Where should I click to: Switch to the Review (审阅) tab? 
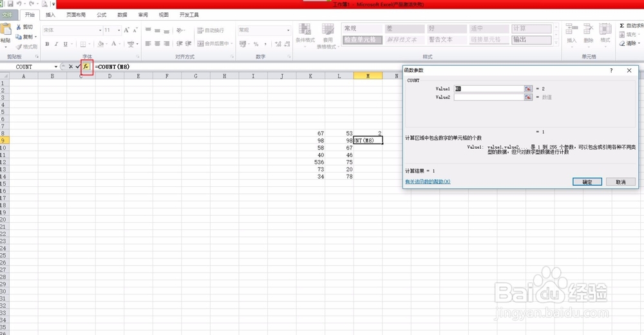(143, 15)
